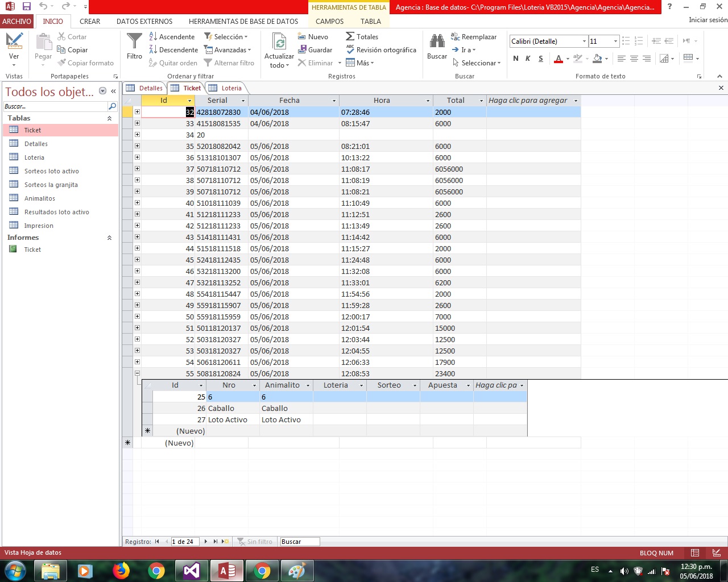Open the Buscar binoculars tool
The height and width of the screenshot is (582, 728).
437,42
